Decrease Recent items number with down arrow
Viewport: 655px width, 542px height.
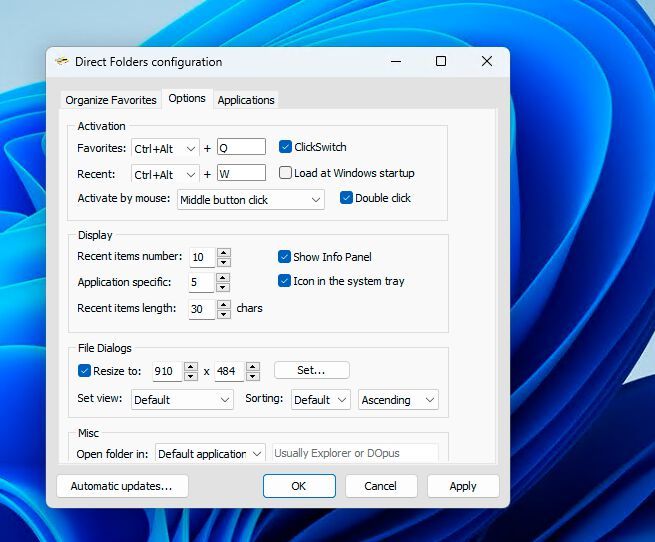[223, 262]
